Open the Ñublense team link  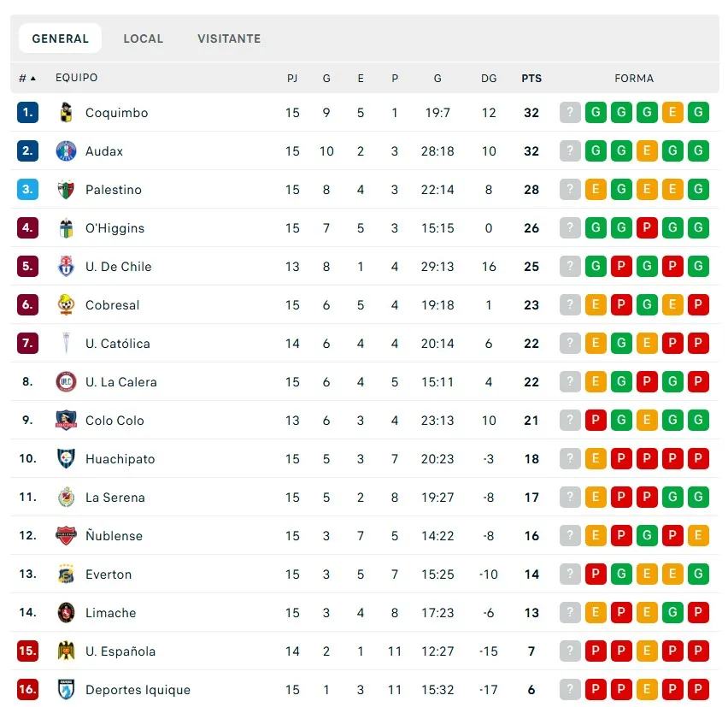point(114,536)
